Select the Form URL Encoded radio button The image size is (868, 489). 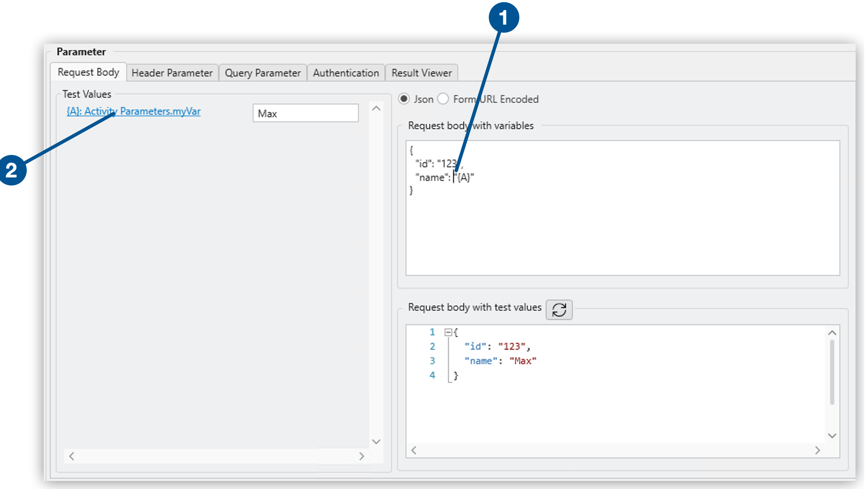[443, 99]
